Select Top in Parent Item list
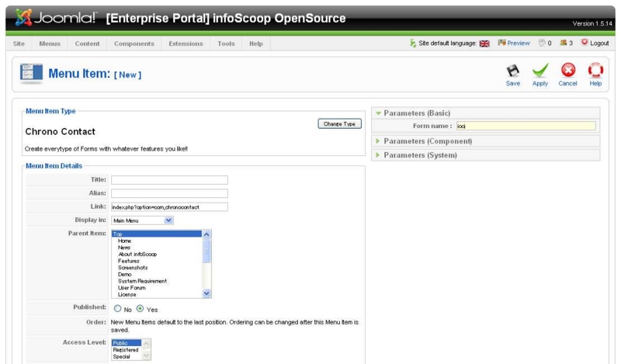 [x=157, y=234]
